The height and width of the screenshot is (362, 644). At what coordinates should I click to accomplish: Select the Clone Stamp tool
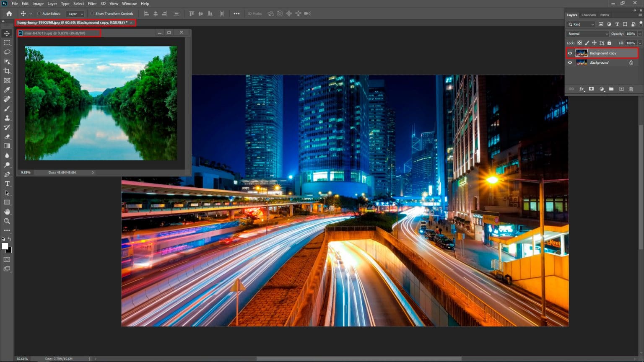(7, 118)
